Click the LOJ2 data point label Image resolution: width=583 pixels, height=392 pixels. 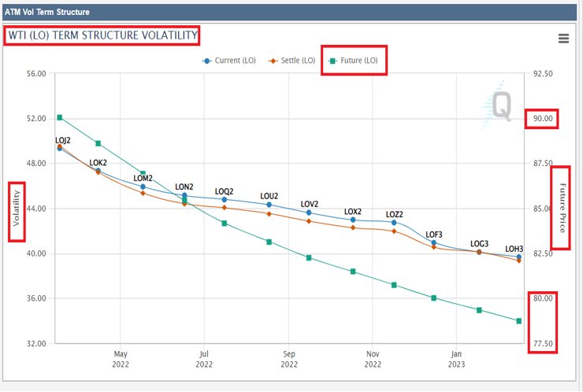[62, 140]
